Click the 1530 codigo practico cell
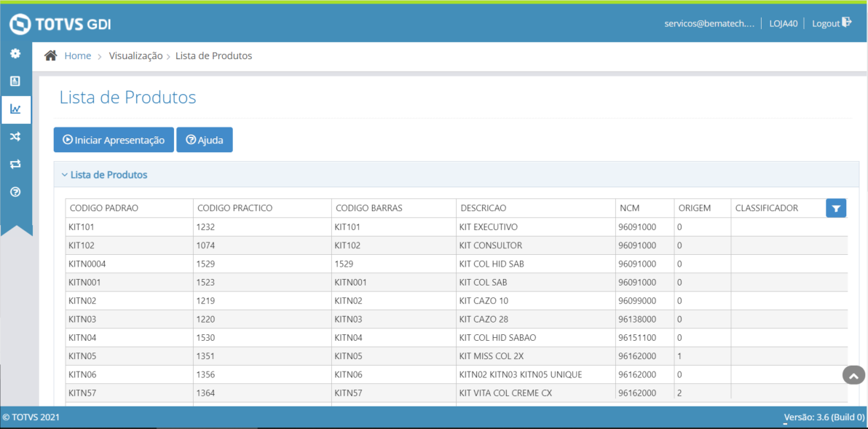Viewport: 868px width, 429px height. coord(262,338)
